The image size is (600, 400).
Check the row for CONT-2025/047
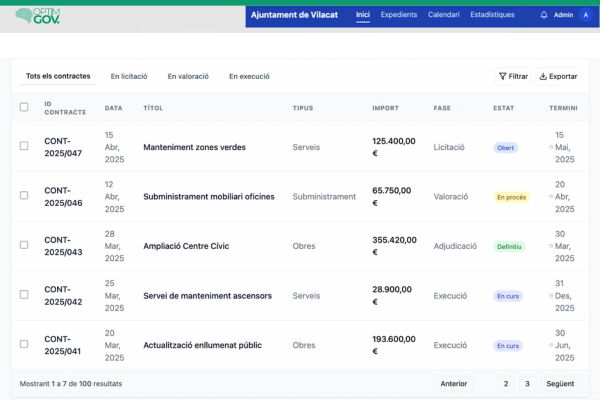(x=24, y=147)
